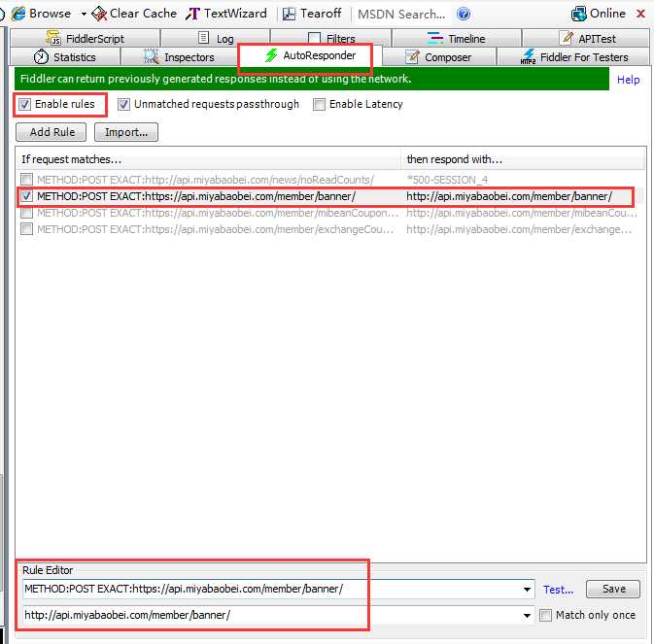Click the Test... link

[x=558, y=590]
